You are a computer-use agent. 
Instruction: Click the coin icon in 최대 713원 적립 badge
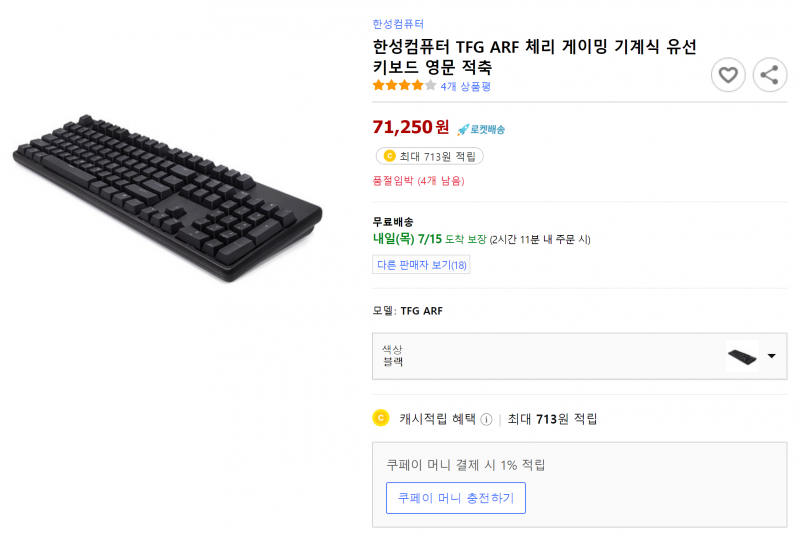[x=389, y=156]
